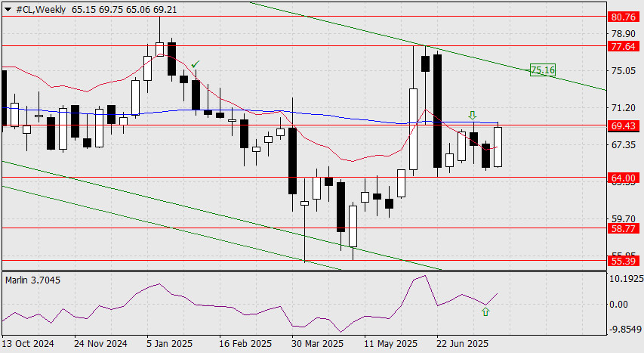The image size is (644, 353).
Task: Select the 75.05 price axis value
Action: (623, 71)
